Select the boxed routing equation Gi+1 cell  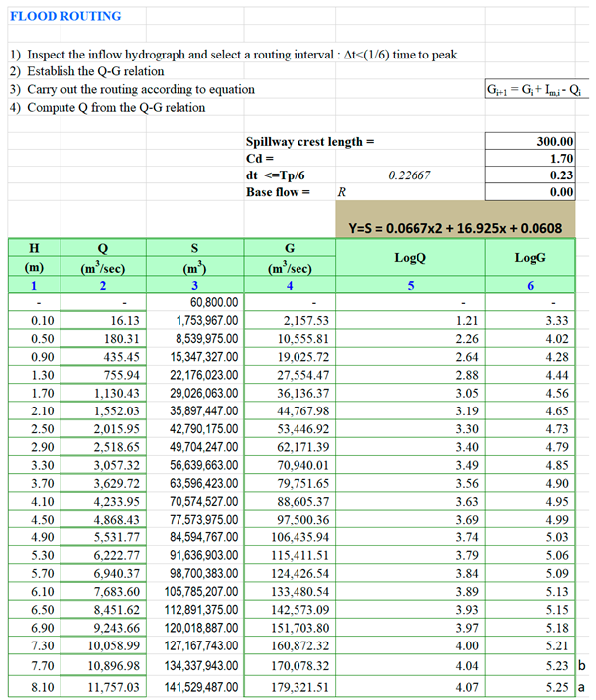[x=532, y=90]
